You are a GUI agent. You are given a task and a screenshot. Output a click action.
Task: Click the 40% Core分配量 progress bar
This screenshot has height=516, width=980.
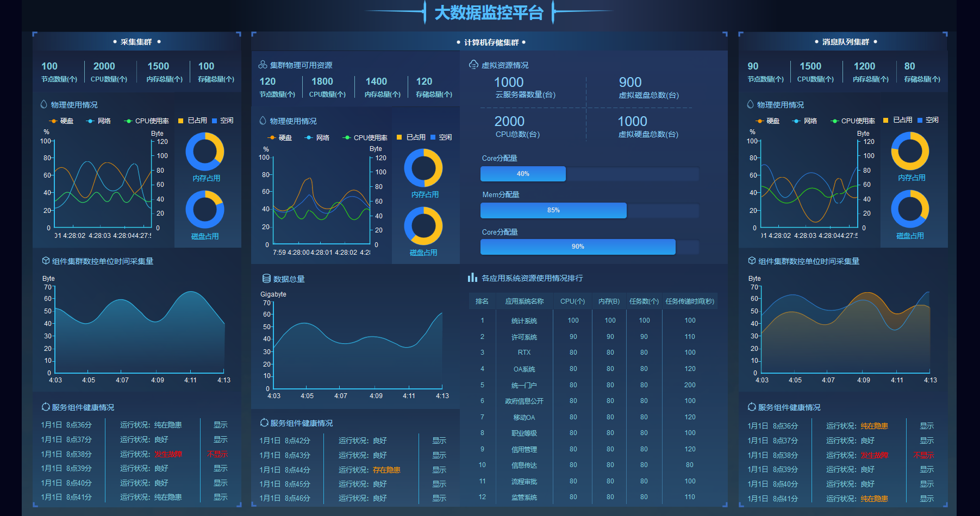pos(590,174)
